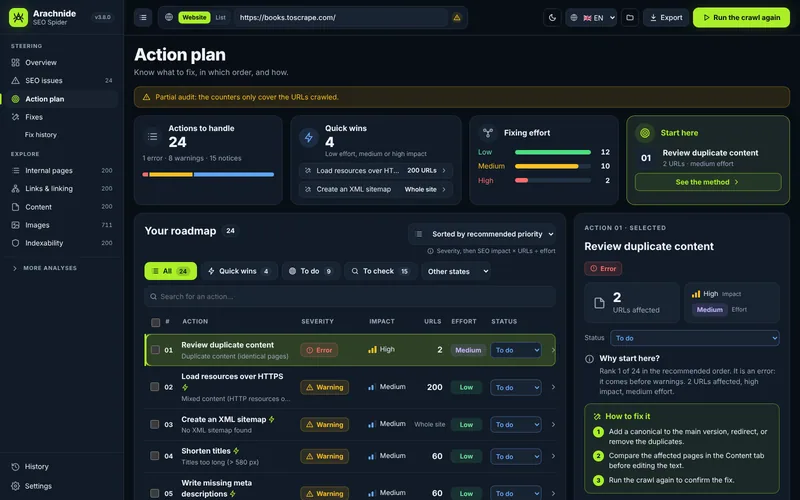Switch theme with the moon icon
The height and width of the screenshot is (500, 800).
(552, 17)
